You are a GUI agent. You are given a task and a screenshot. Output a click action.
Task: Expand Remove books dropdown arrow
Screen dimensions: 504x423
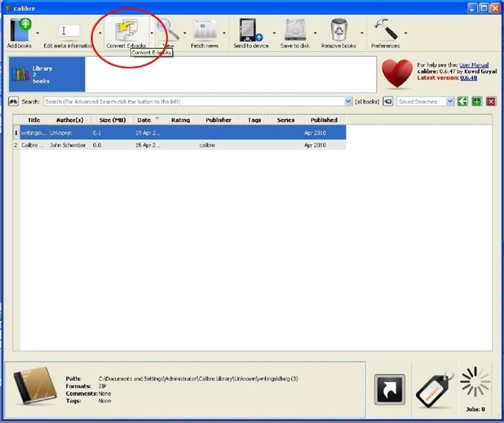(362, 33)
